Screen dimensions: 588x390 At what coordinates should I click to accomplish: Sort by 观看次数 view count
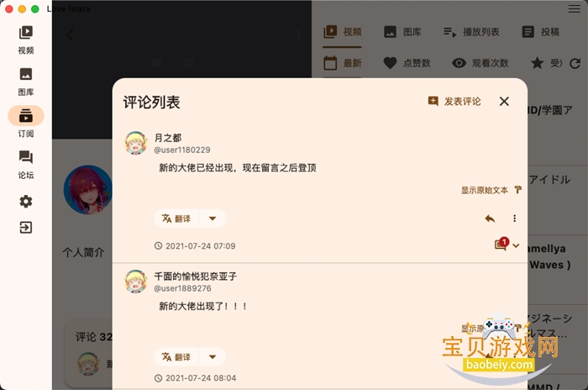(x=480, y=63)
